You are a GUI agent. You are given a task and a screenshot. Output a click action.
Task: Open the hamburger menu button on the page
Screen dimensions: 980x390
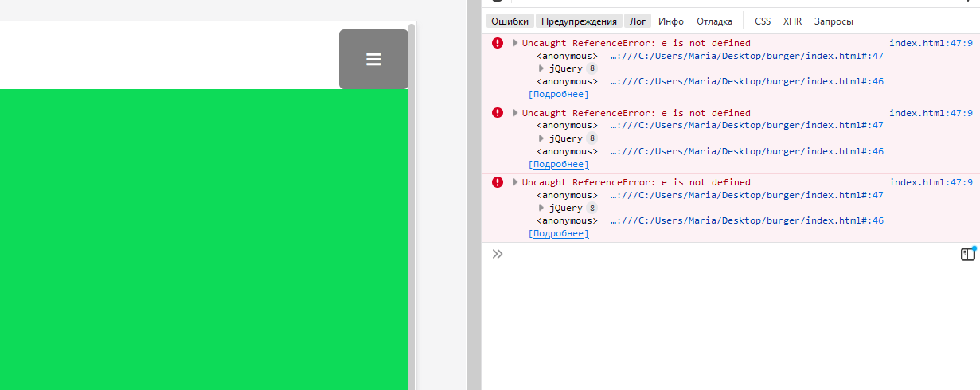coord(373,59)
